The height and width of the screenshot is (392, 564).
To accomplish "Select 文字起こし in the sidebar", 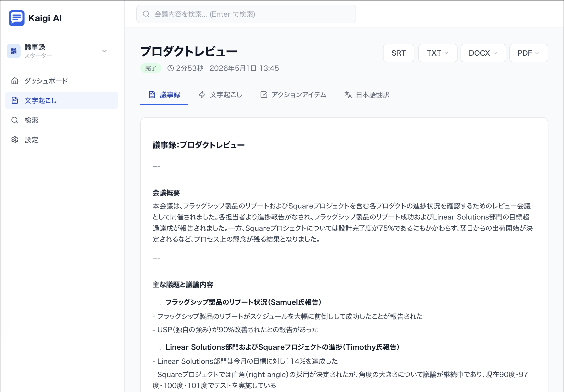I will (x=61, y=100).
